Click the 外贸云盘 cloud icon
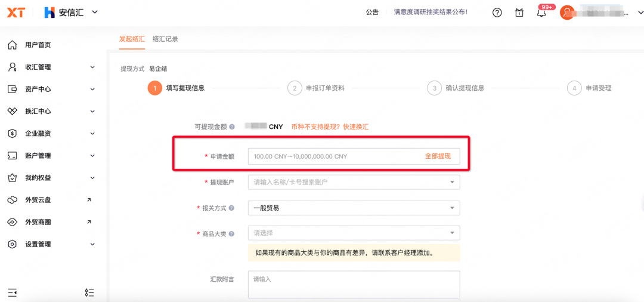Image resolution: width=644 pixels, height=302 pixels. click(13, 200)
